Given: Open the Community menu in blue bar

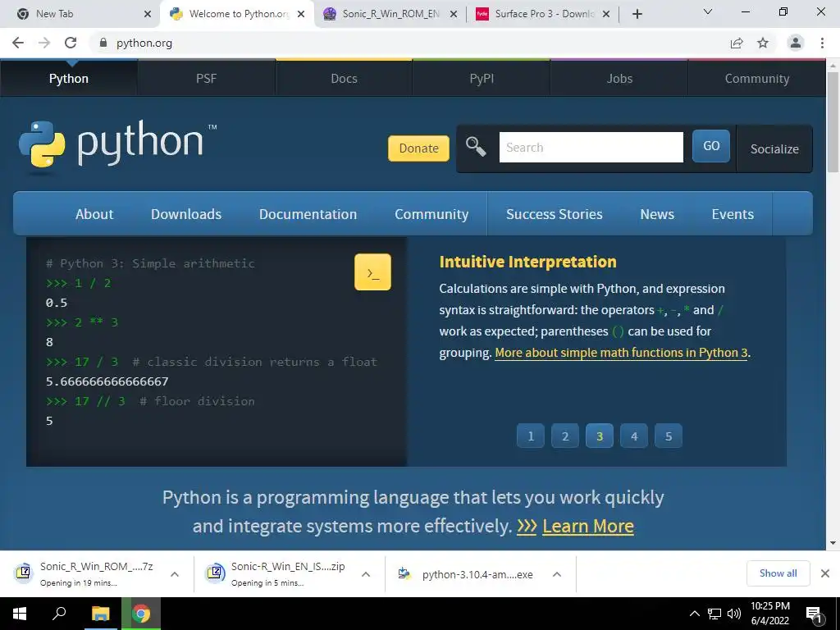Looking at the screenshot, I should point(431,214).
